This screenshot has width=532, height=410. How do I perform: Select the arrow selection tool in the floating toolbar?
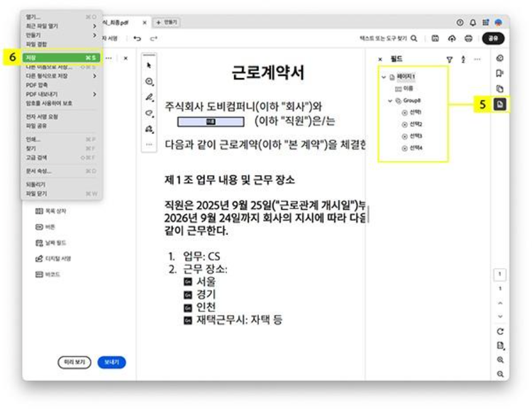(x=149, y=65)
